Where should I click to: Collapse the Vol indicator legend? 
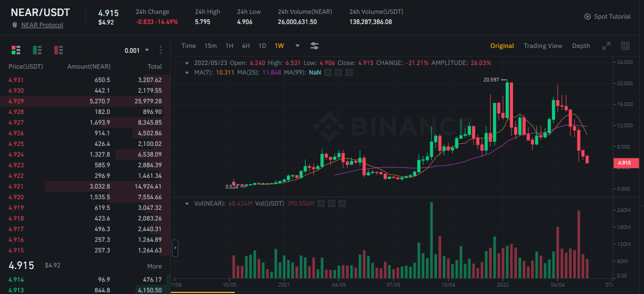click(x=187, y=203)
